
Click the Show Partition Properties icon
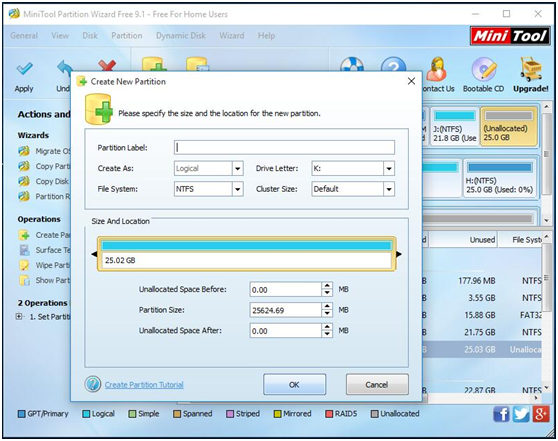coord(24,280)
